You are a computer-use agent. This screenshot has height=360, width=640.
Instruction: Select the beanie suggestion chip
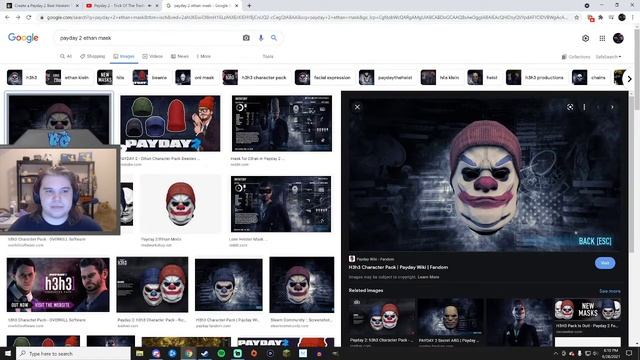[150, 78]
